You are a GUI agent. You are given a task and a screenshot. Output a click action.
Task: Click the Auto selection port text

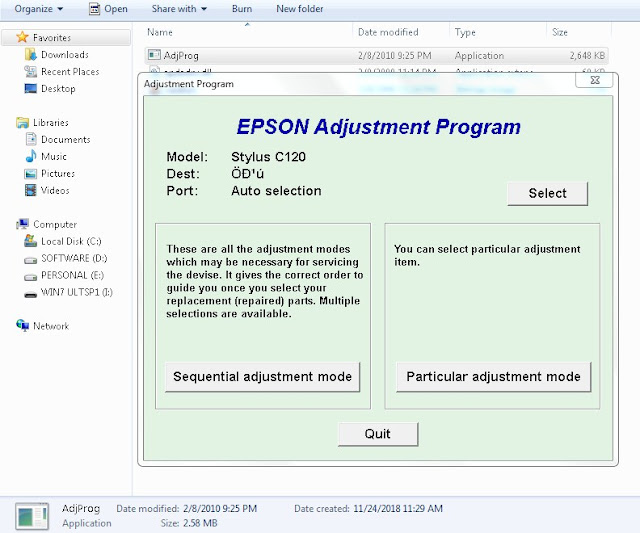(276, 191)
